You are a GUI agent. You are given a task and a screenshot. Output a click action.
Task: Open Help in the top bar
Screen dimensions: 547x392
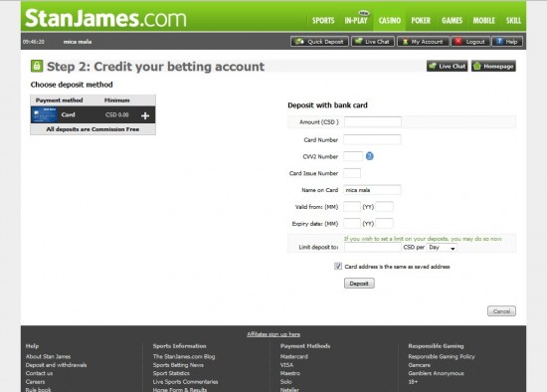pyautogui.click(x=507, y=42)
